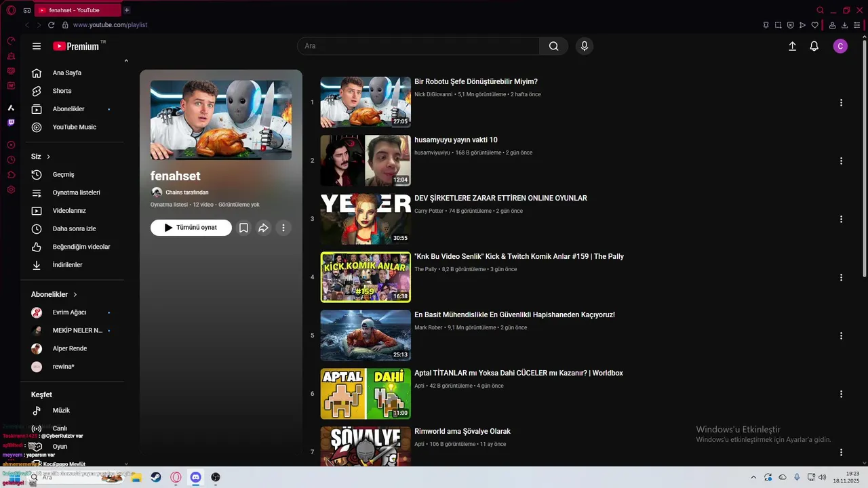Screen dimensions: 868x488
Task: Click the YouTube Ara search field
Action: (418, 46)
